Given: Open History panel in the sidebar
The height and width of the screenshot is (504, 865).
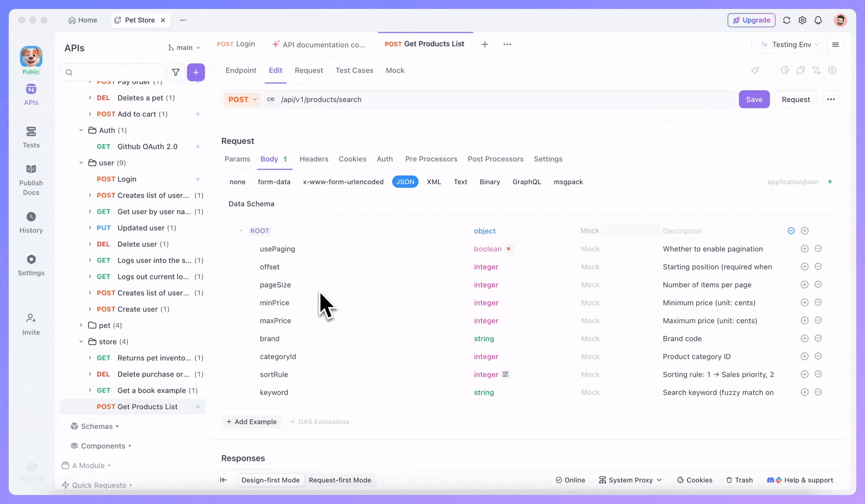Looking at the screenshot, I should click(x=31, y=222).
